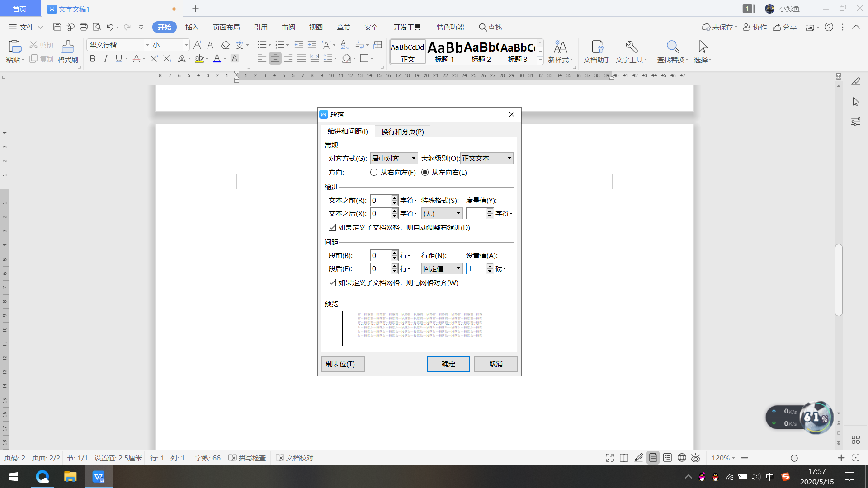Expand the 行距 line spacing dropdown
The image size is (868, 488).
[442, 268]
